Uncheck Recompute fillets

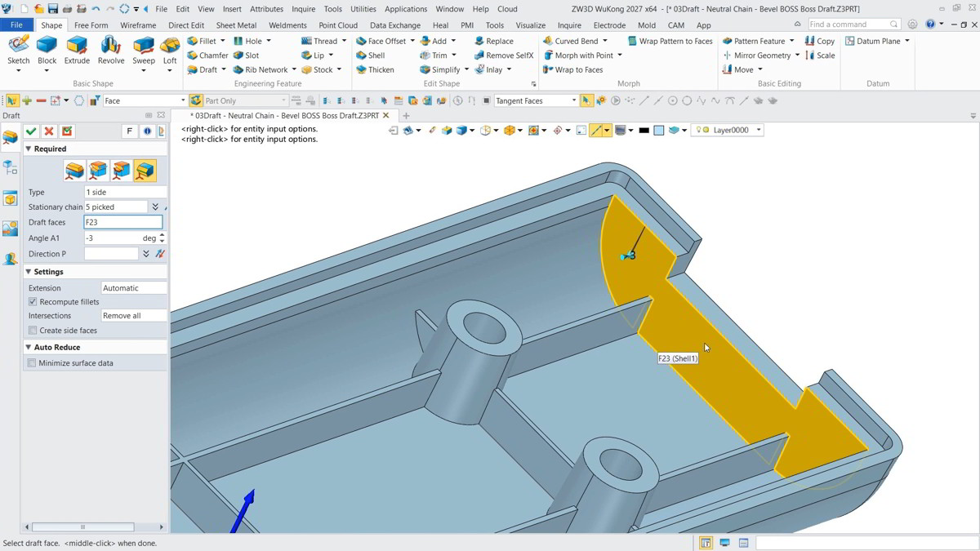tap(33, 302)
